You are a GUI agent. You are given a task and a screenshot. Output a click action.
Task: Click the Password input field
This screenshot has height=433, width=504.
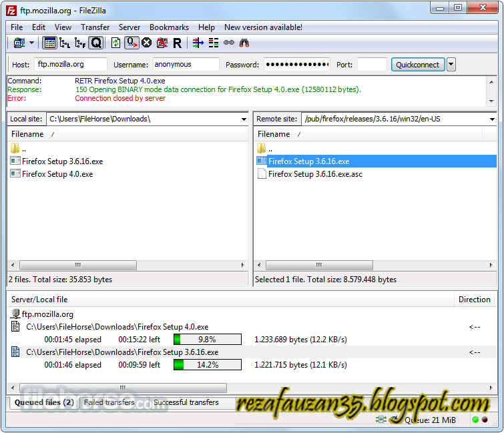pos(297,64)
